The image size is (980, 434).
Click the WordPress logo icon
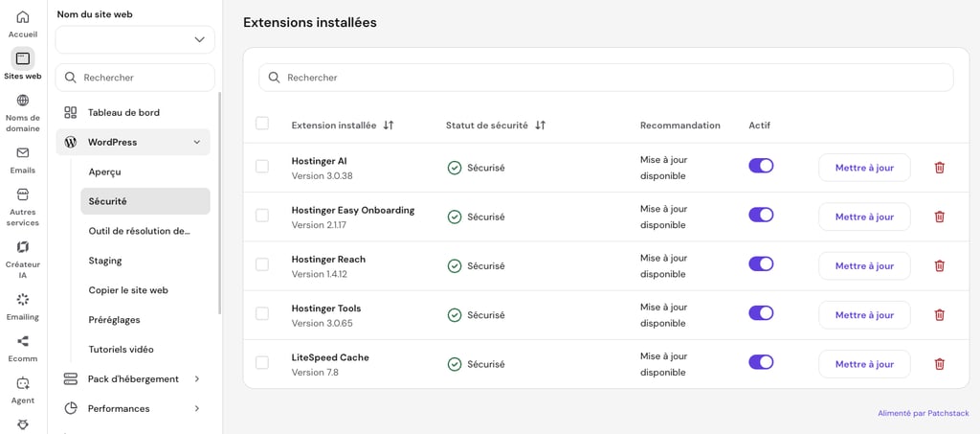(x=71, y=142)
